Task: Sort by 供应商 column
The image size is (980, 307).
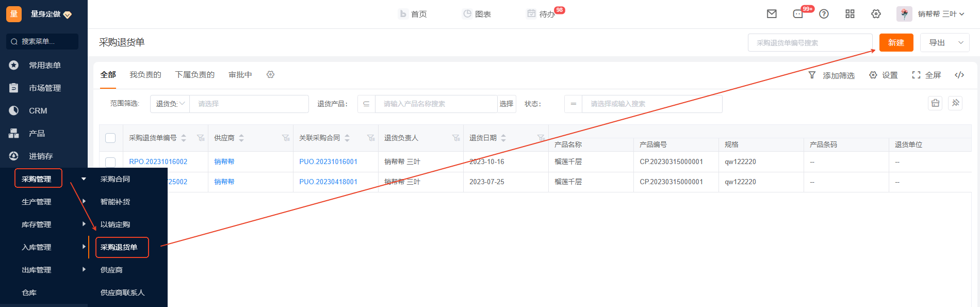Action: pyautogui.click(x=241, y=138)
